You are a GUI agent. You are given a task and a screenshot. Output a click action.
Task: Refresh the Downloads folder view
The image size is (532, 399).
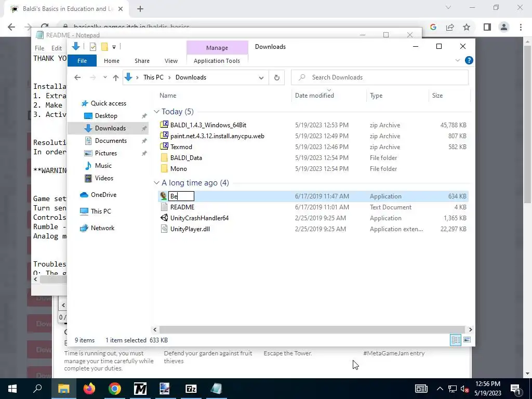pyautogui.click(x=276, y=77)
